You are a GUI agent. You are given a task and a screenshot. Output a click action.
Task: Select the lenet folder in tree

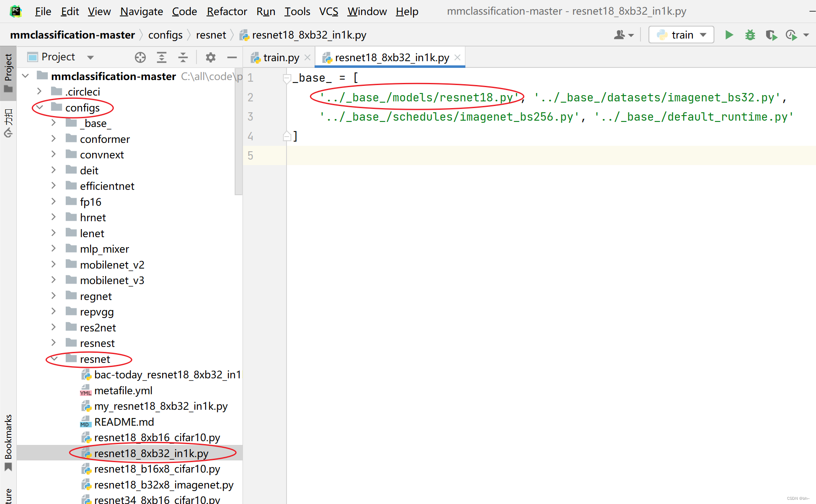pyautogui.click(x=92, y=233)
